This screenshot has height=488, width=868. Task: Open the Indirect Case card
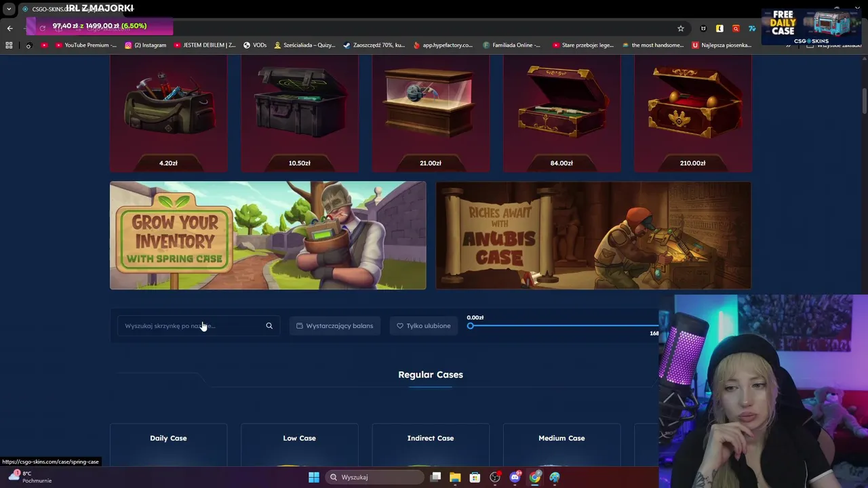(x=431, y=446)
